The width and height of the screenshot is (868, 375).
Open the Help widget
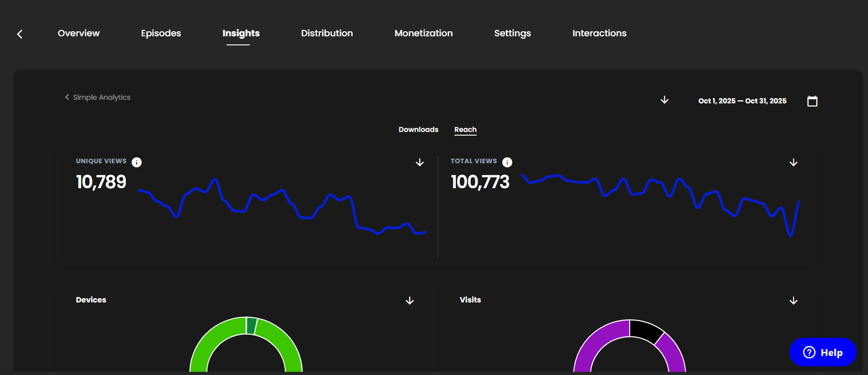pos(823,352)
